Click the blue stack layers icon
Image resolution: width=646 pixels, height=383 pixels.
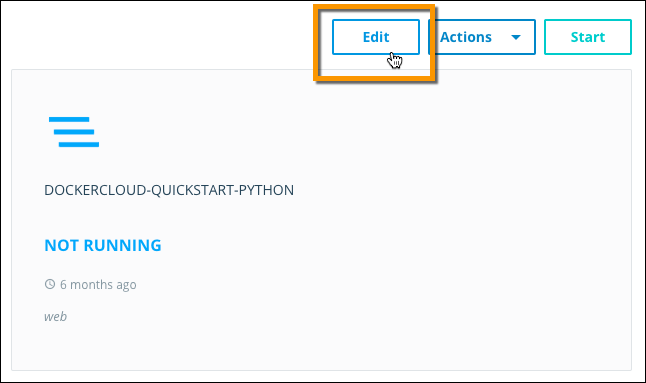click(74, 132)
